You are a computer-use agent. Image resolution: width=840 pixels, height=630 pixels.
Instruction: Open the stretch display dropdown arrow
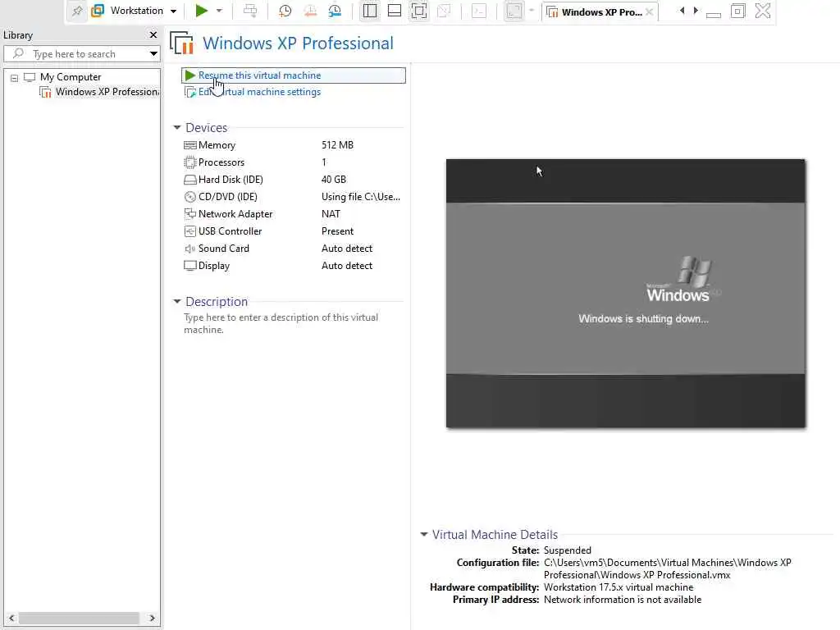pyautogui.click(x=532, y=11)
